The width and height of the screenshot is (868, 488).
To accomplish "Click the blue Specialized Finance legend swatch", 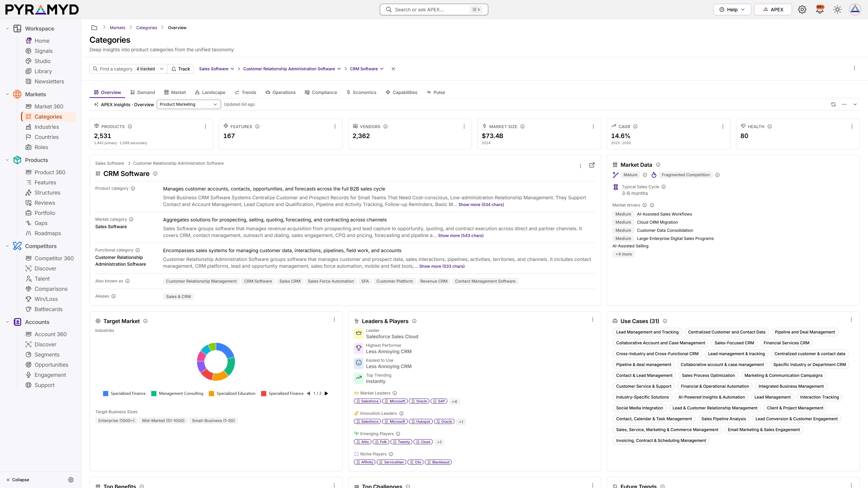I will point(106,393).
